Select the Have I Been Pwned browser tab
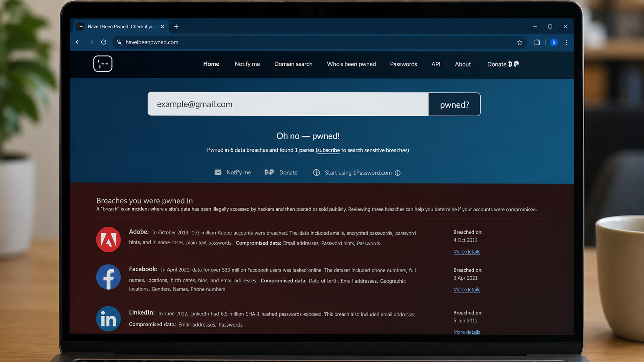 pyautogui.click(x=121, y=27)
